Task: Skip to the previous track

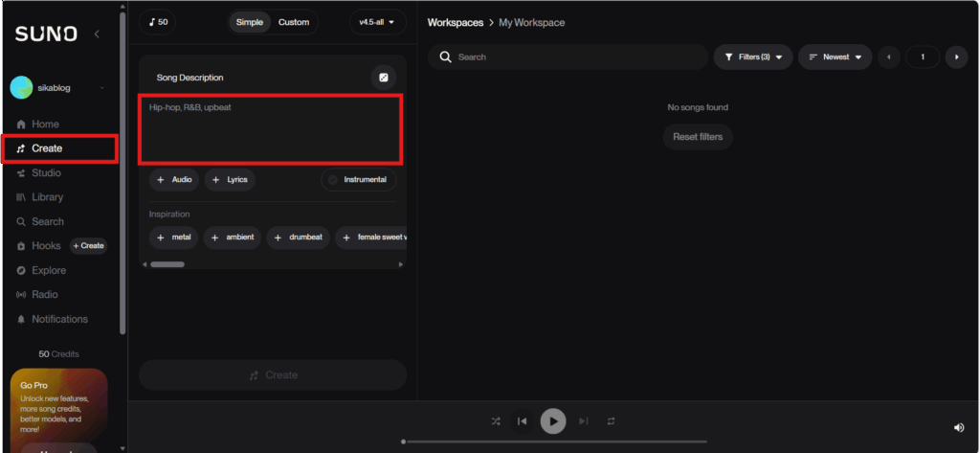Action: click(x=523, y=421)
